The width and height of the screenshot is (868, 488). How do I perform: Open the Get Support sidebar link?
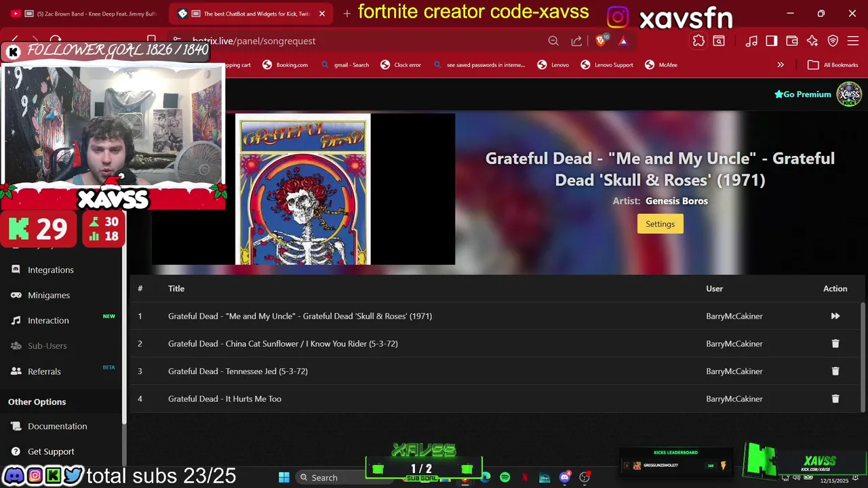(51, 451)
